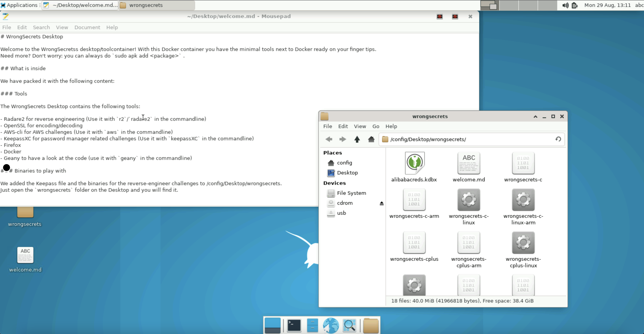The image size is (644, 334).
Task: Open the file manager Go menu
Action: pyautogui.click(x=376, y=126)
